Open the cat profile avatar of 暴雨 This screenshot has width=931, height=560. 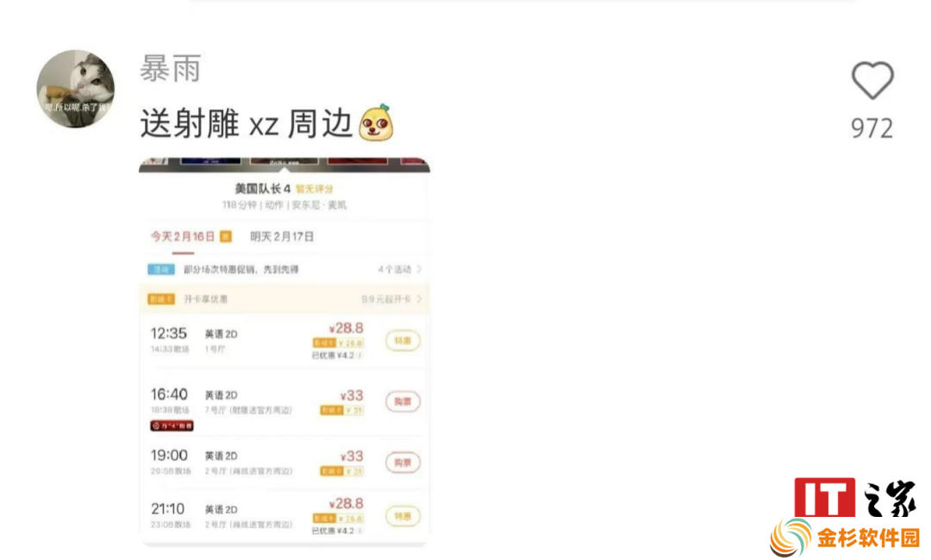[x=75, y=89]
